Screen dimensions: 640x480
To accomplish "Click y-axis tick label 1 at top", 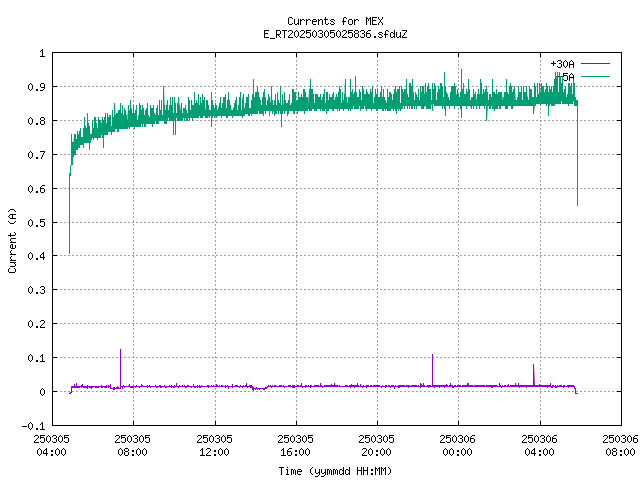I will point(42,53).
